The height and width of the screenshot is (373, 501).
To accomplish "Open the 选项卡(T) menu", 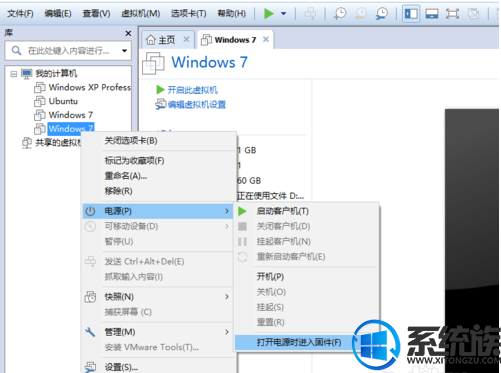I will click(x=189, y=14).
